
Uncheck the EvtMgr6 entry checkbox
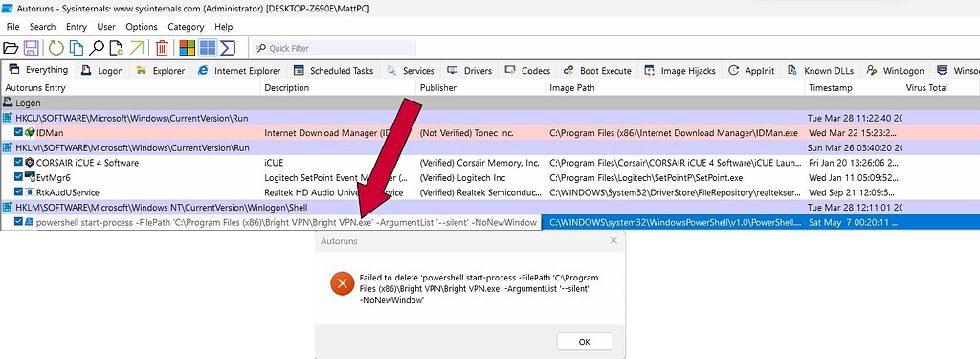18,178
